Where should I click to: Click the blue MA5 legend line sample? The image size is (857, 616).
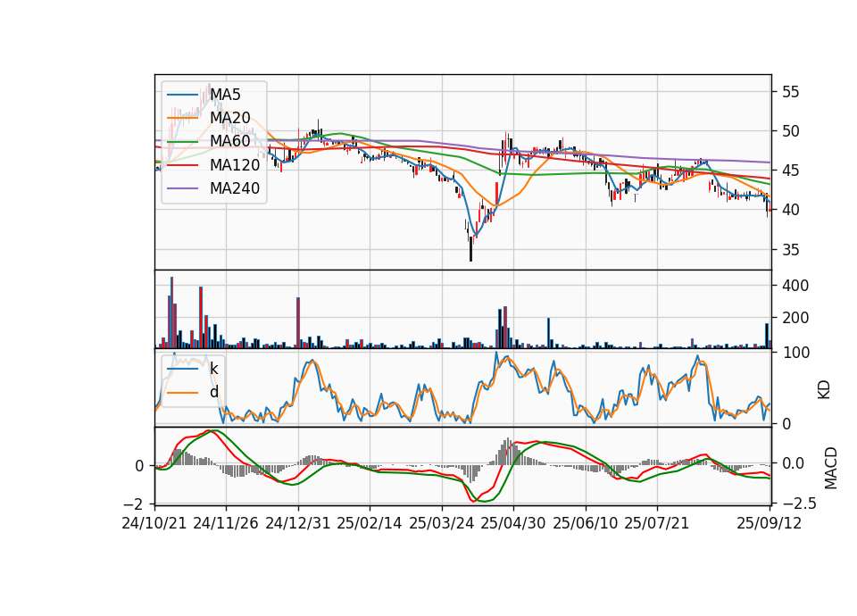[182, 95]
